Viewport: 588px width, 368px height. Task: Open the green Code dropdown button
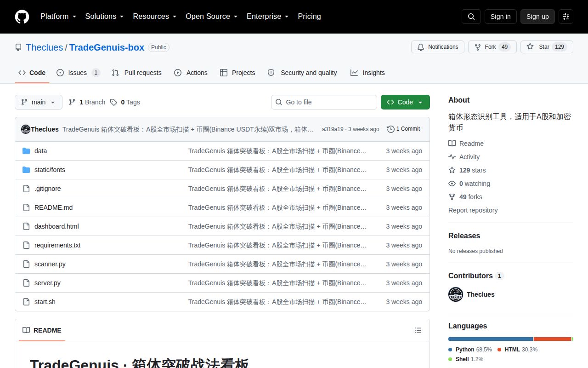(405, 102)
